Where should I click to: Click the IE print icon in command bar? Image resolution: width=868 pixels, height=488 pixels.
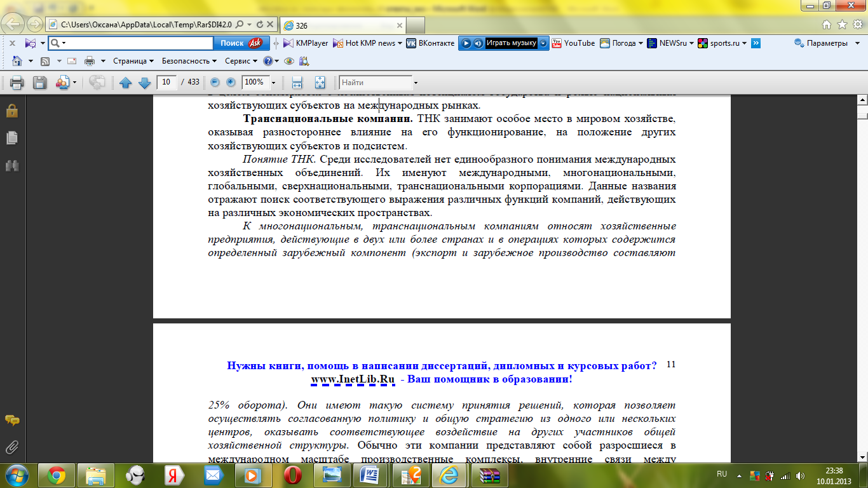coord(90,61)
